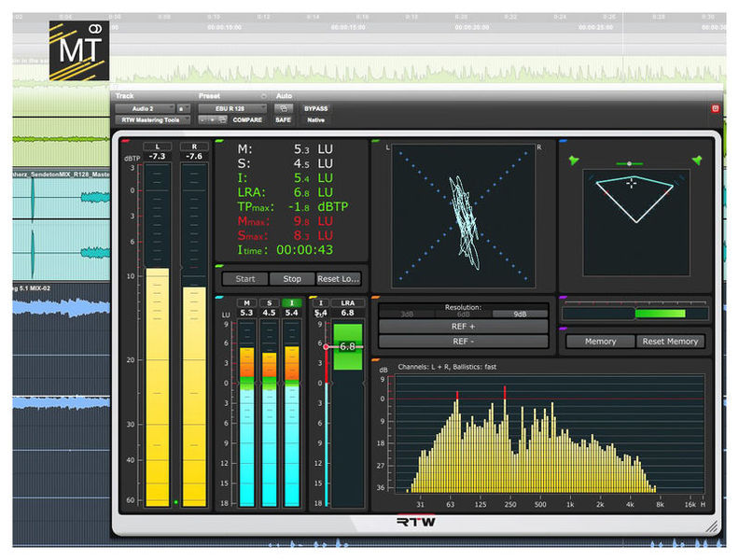The image size is (739, 560).
Task: Click the crosshair marker in surround display
Action: 632,183
